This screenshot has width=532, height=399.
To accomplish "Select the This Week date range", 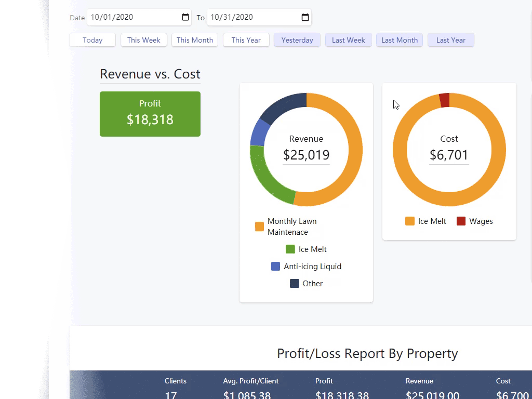I will (x=144, y=40).
